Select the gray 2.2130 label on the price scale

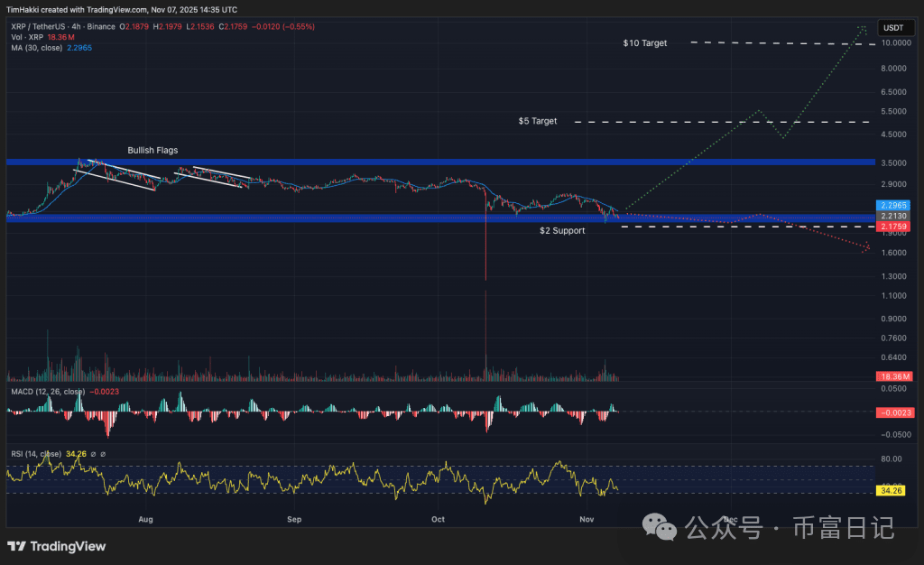point(892,217)
